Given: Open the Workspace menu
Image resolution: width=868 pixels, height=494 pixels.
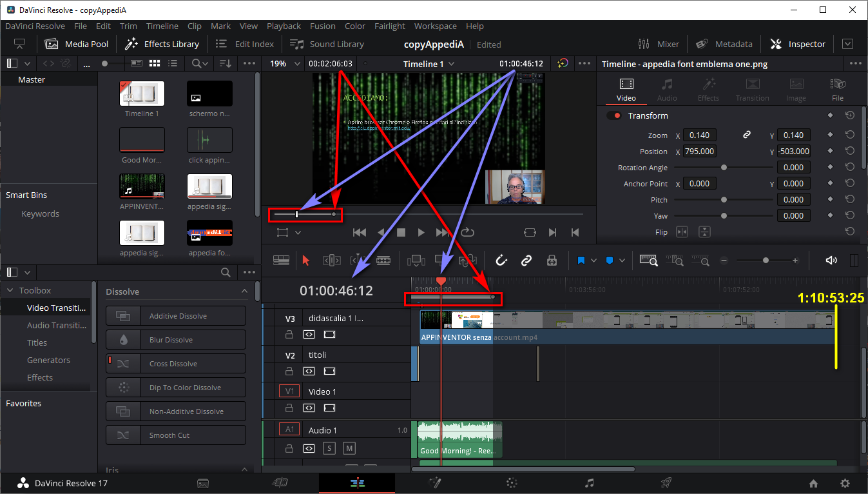Looking at the screenshot, I should [436, 26].
